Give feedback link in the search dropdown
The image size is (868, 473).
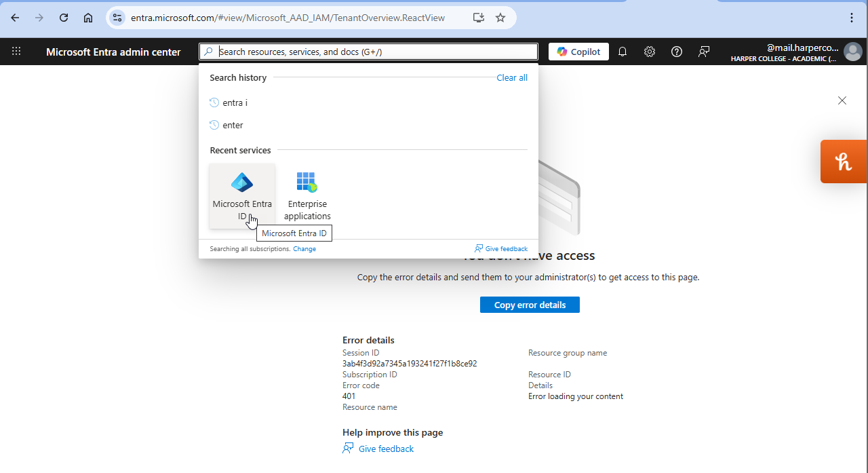(x=501, y=249)
